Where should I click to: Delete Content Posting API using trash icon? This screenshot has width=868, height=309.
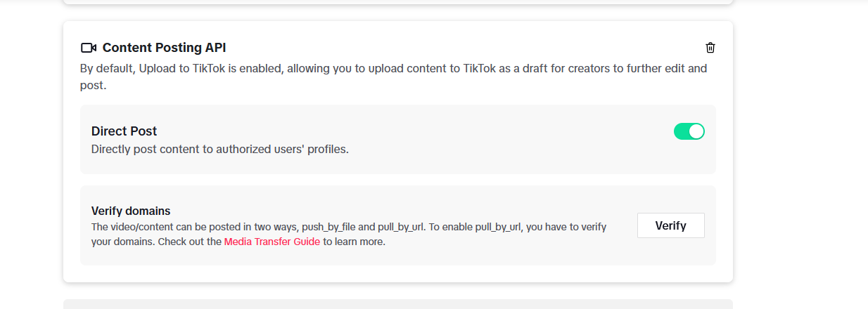click(710, 48)
